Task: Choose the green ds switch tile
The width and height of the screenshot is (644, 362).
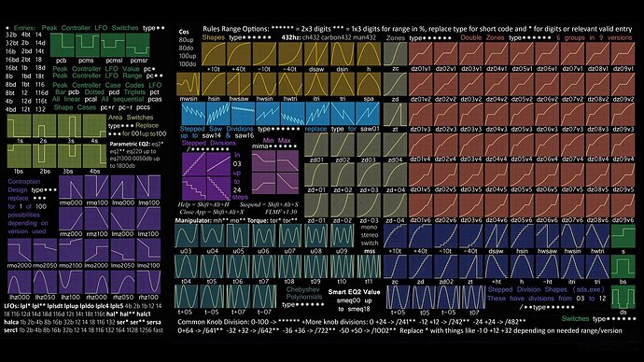Action: tap(623, 297)
